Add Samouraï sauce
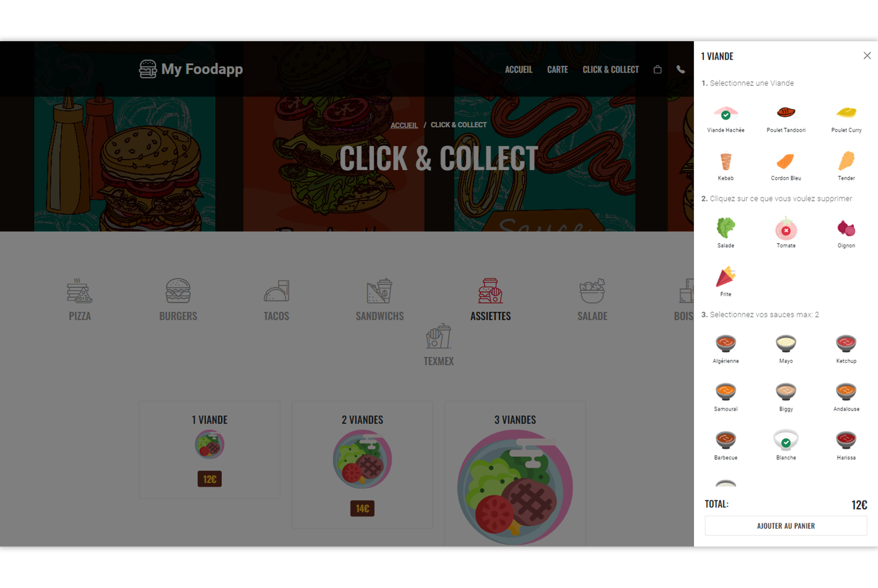Image resolution: width=878 pixels, height=588 pixels. tap(725, 397)
